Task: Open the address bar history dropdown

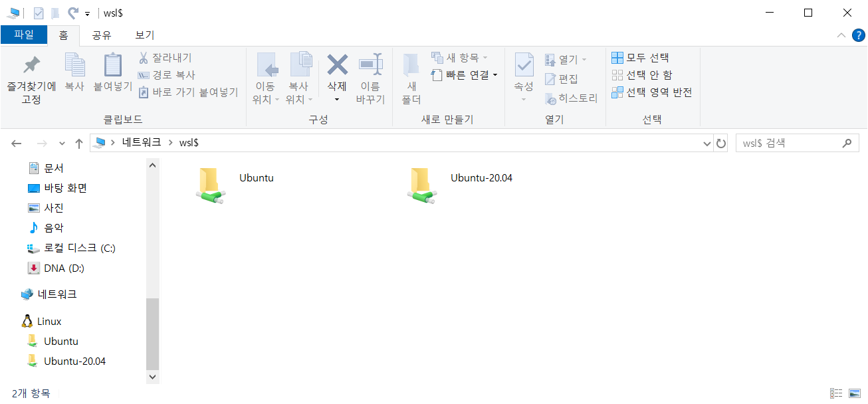Action: pyautogui.click(x=707, y=143)
